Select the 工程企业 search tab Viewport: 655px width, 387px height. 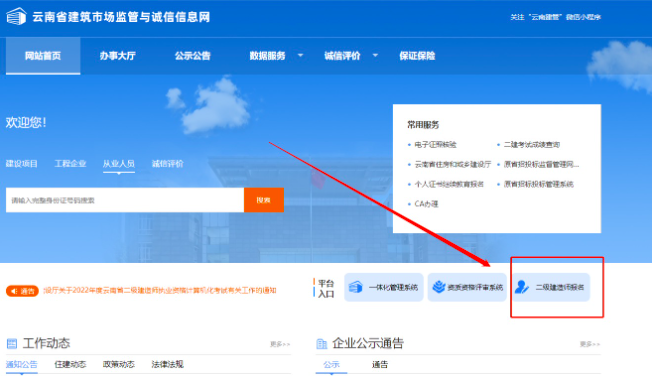click(70, 163)
